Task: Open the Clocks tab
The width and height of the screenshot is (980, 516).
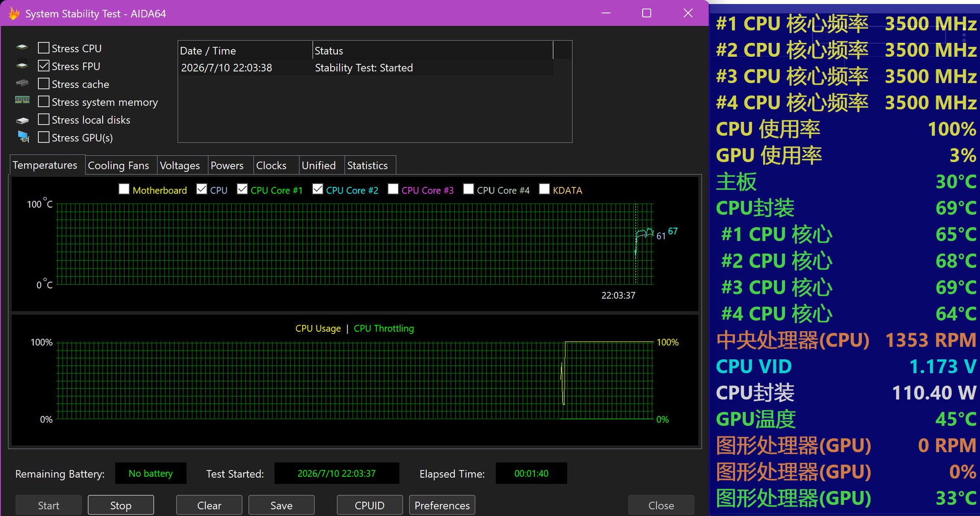Action: (276, 165)
